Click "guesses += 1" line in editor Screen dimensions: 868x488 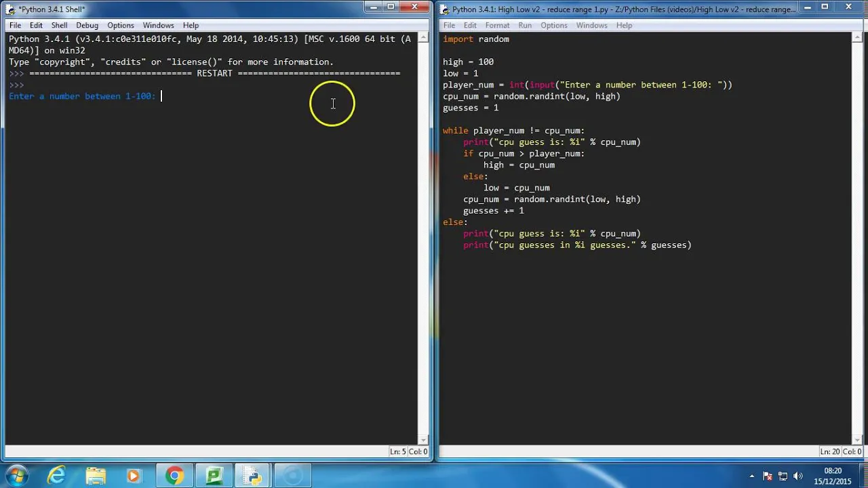click(x=493, y=211)
